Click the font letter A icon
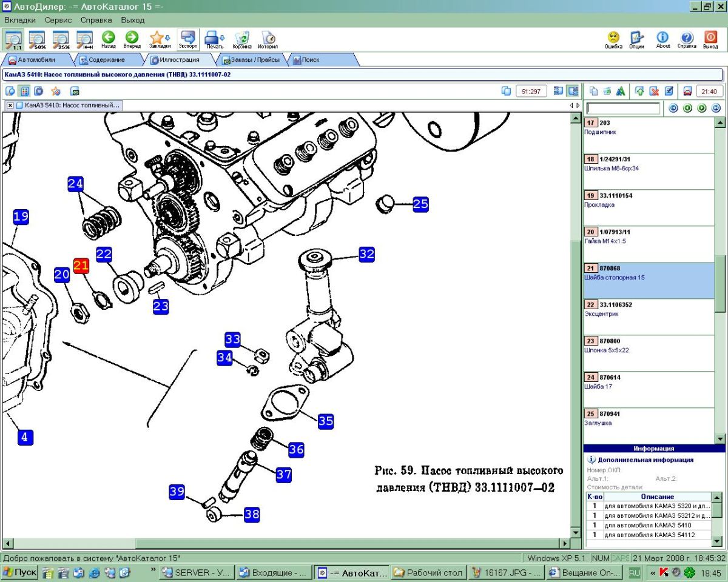728x582 pixels. tap(621, 91)
